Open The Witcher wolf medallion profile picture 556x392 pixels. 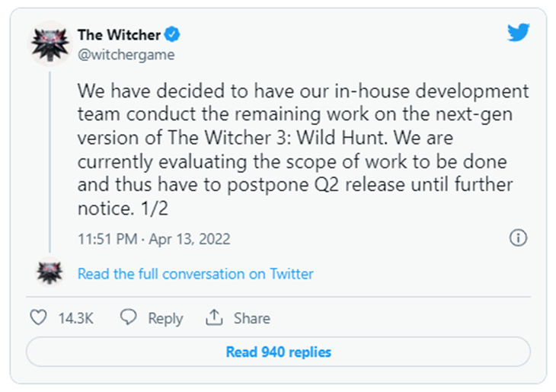coord(50,43)
